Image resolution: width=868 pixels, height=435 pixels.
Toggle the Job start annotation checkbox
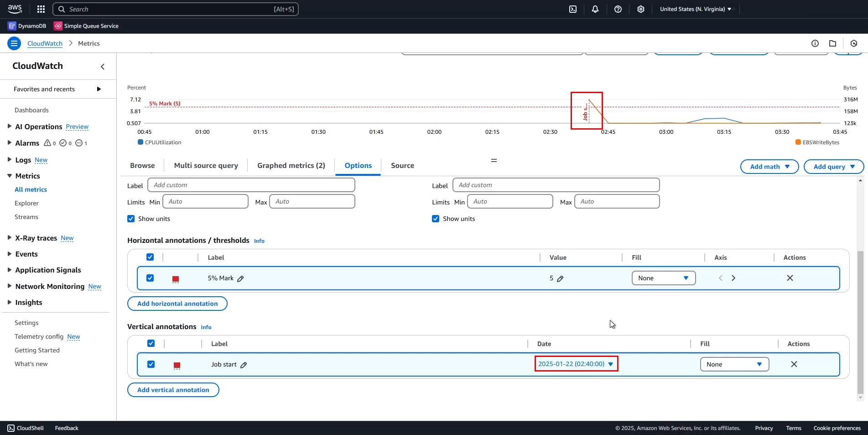click(151, 364)
